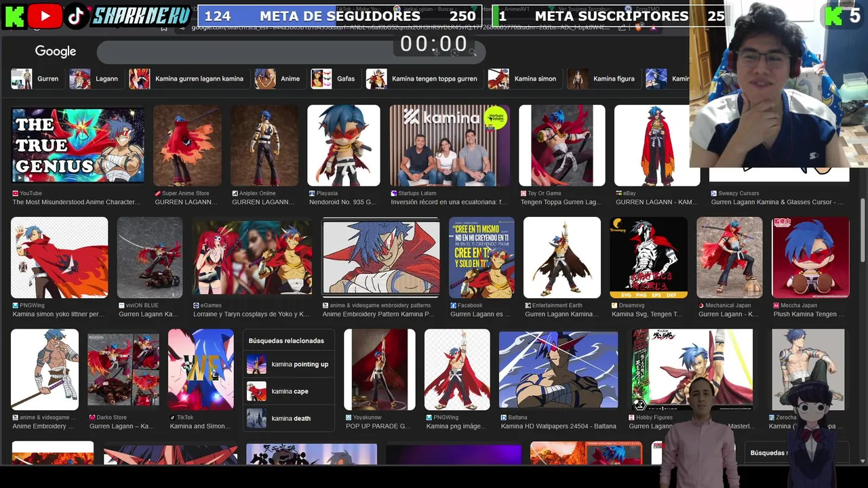Open Plush Kamina Tengen result link
This screenshot has width=868, height=488.
point(810,314)
